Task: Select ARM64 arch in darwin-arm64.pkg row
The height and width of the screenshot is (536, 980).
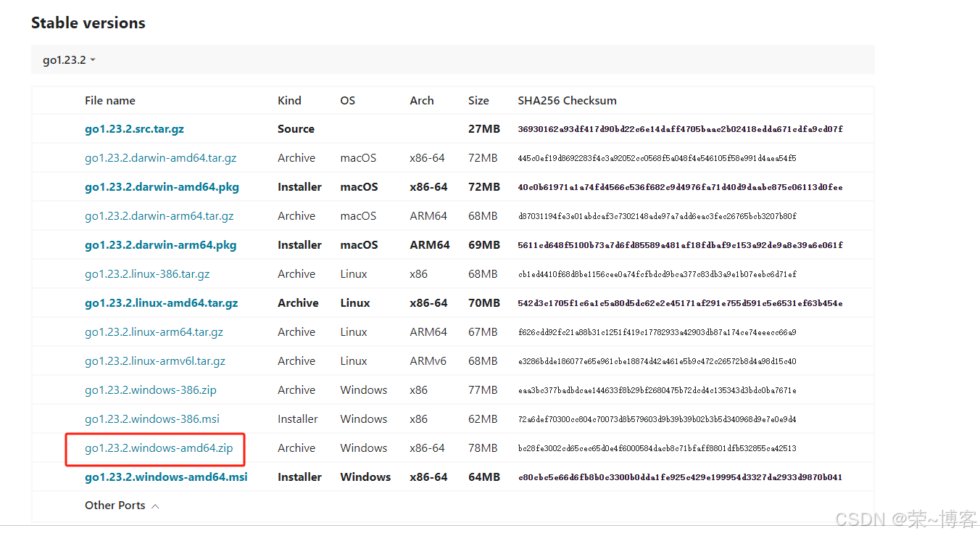Action: (x=430, y=245)
